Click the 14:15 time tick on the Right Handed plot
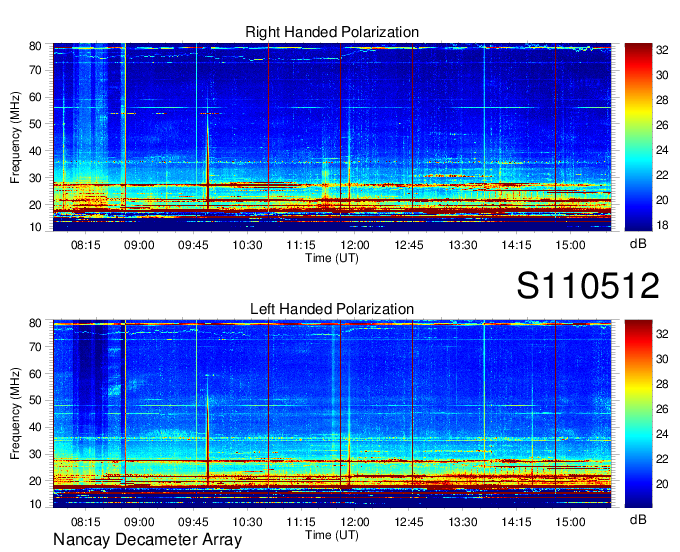 [517, 245]
